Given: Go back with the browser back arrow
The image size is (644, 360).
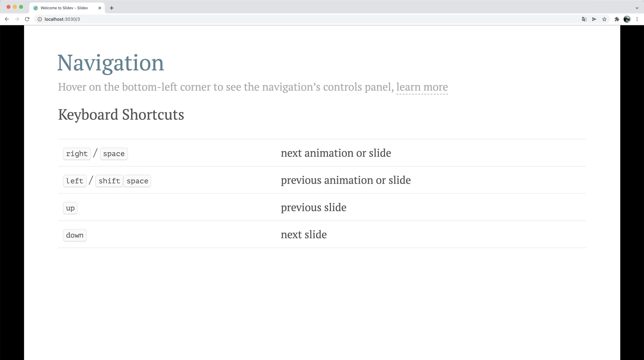Looking at the screenshot, I should point(7,19).
